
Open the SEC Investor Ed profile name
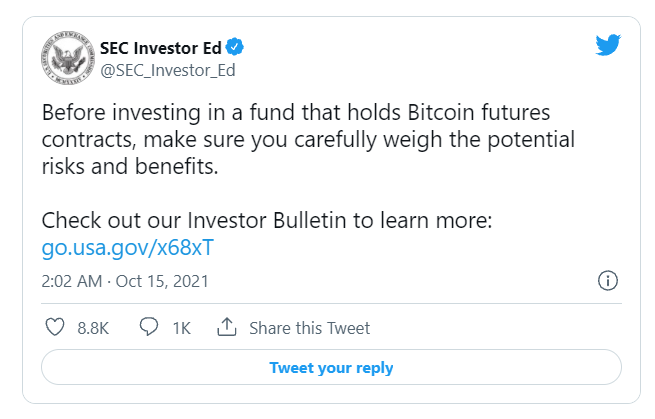[162, 47]
